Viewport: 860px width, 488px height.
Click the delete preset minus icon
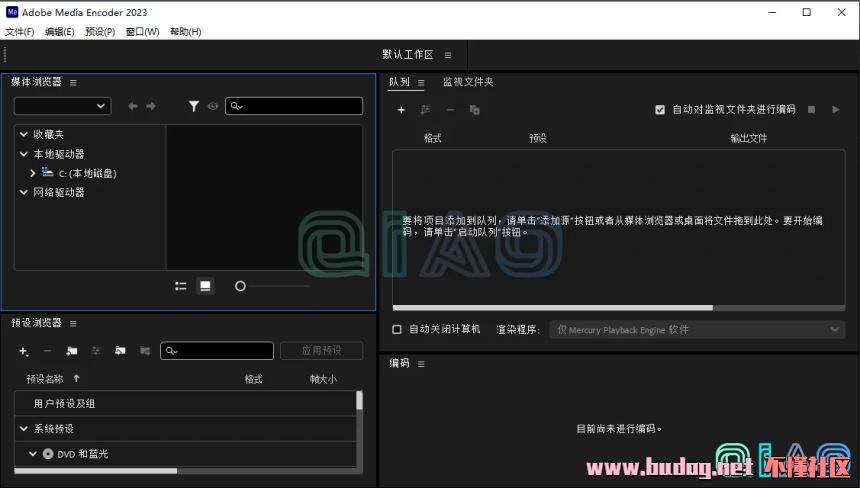(x=47, y=351)
